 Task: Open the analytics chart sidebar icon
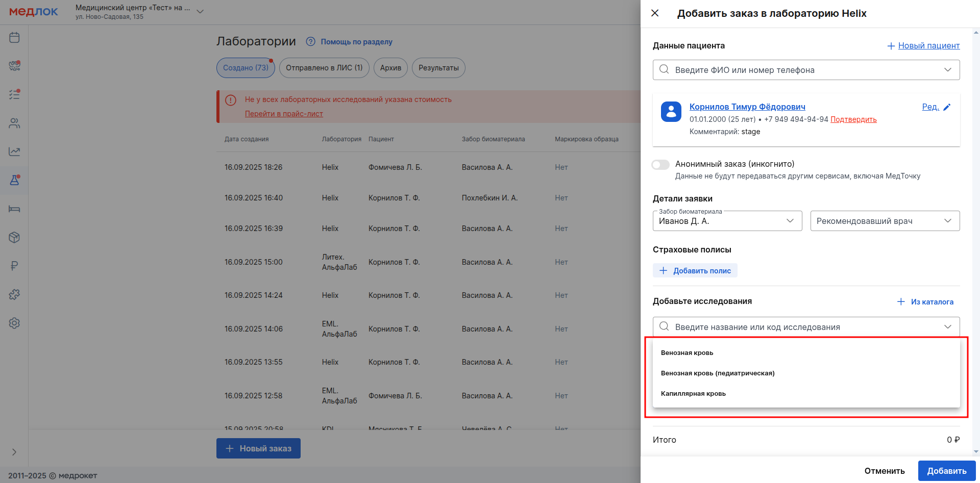[x=14, y=151]
